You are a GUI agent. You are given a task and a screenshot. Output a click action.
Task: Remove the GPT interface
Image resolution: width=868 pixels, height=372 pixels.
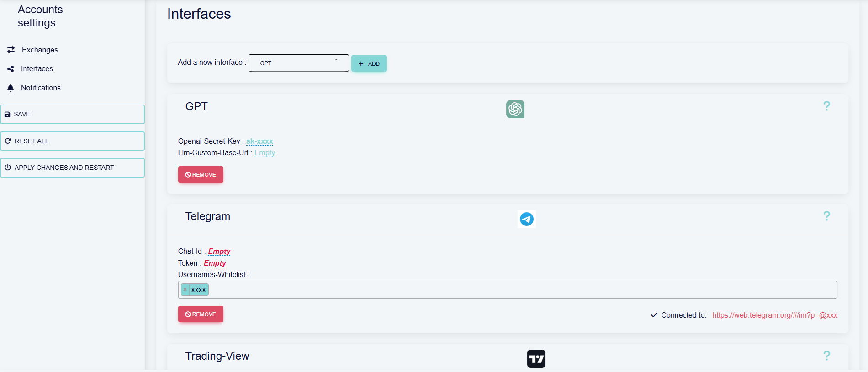(x=201, y=174)
